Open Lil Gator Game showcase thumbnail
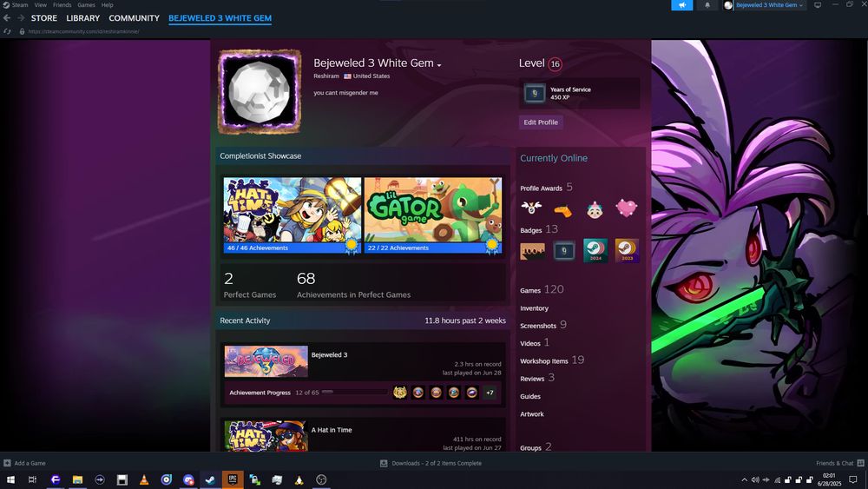Image resolution: width=868 pixels, height=489 pixels. point(433,215)
